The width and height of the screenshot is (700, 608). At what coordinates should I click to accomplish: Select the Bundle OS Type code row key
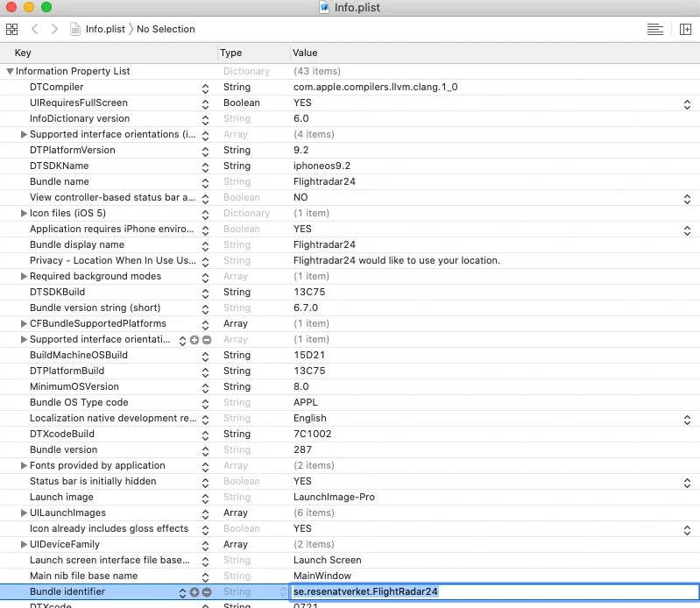click(79, 402)
